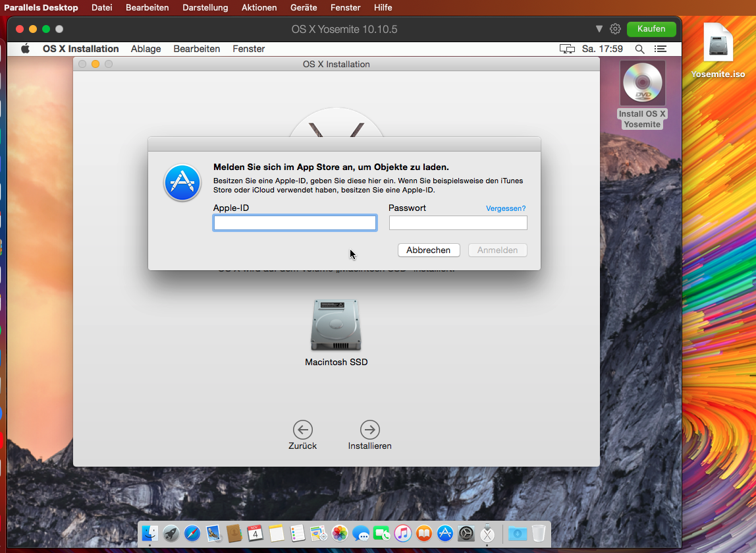Open Maps from the dock
The image size is (756, 553).
(x=319, y=533)
